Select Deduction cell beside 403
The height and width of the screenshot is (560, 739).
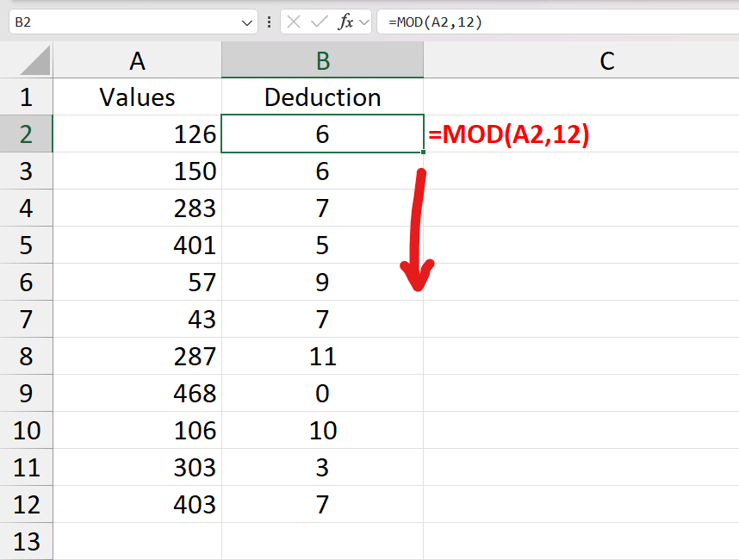point(322,504)
